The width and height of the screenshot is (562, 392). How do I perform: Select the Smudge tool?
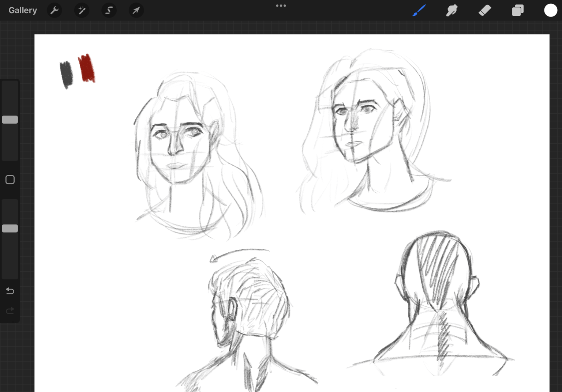pyautogui.click(x=452, y=10)
